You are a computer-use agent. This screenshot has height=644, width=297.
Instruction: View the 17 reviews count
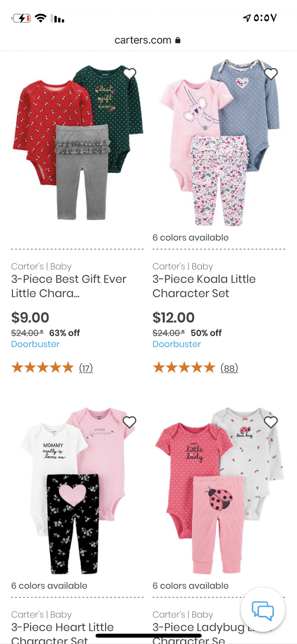coord(86,368)
